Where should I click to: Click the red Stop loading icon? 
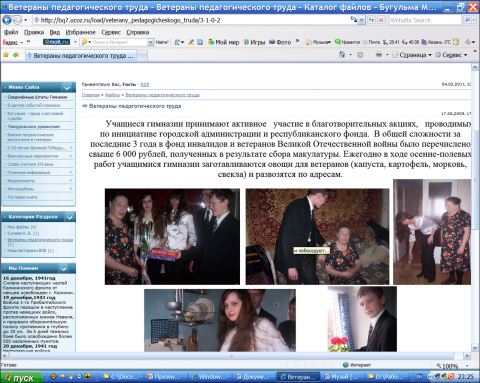click(381, 20)
